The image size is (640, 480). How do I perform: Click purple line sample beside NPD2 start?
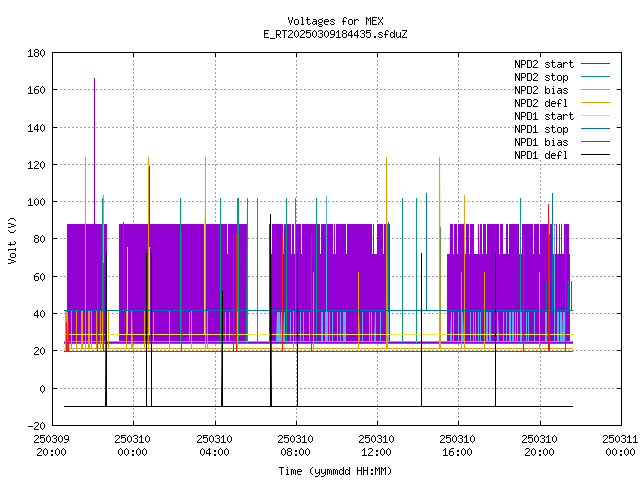595,64
